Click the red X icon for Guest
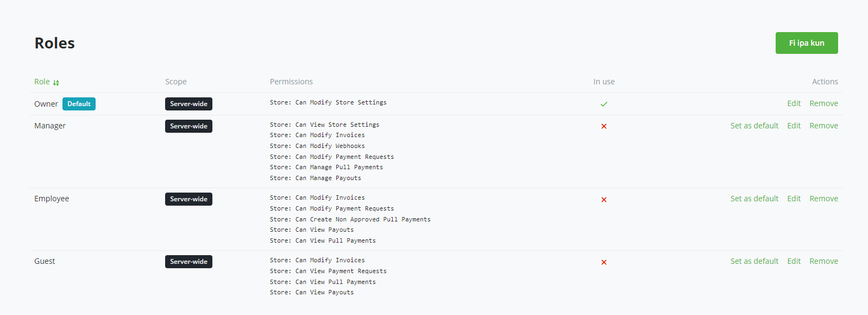Screen dimensions: 868x315 coord(603,262)
